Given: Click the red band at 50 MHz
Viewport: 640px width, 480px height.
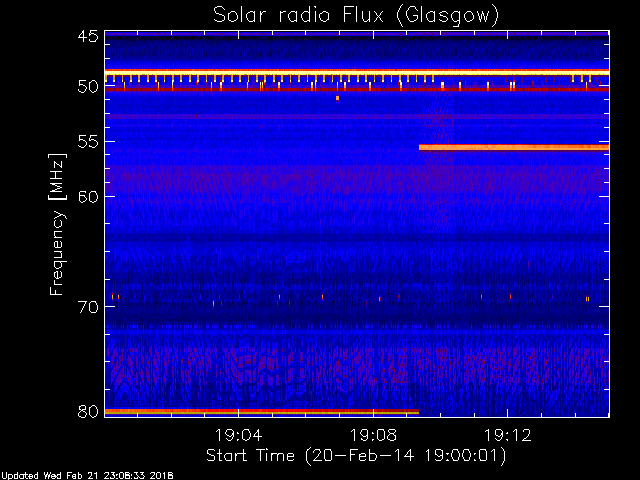Looking at the screenshot, I should [x=357, y=89].
